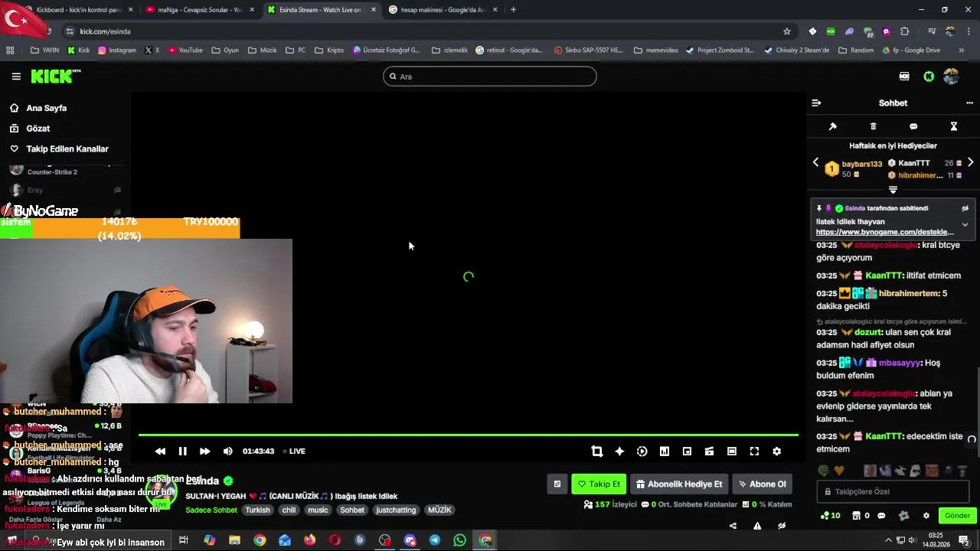Click the hourglass icon in chat toolbar
Screen dimensions: 980x551
coord(954,126)
